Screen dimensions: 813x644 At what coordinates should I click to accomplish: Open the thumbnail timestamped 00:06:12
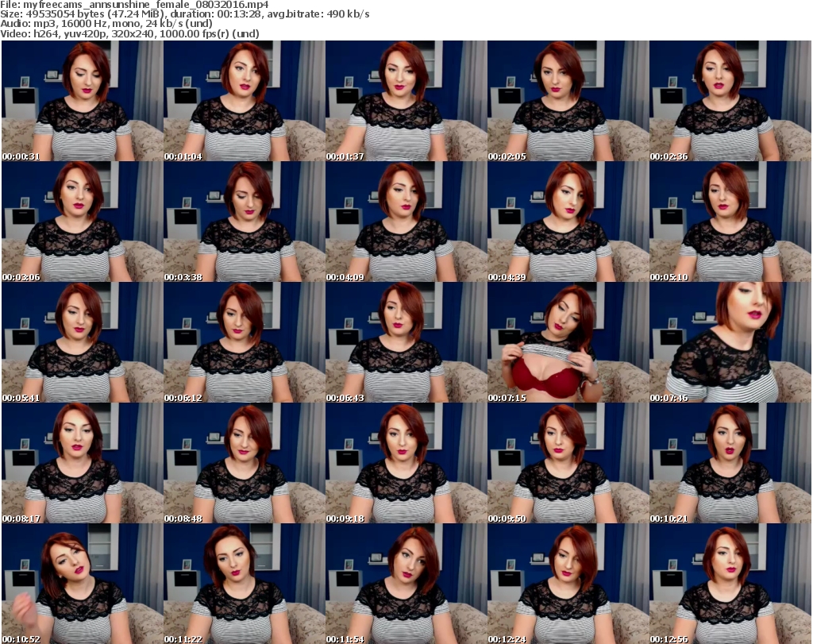[245, 342]
